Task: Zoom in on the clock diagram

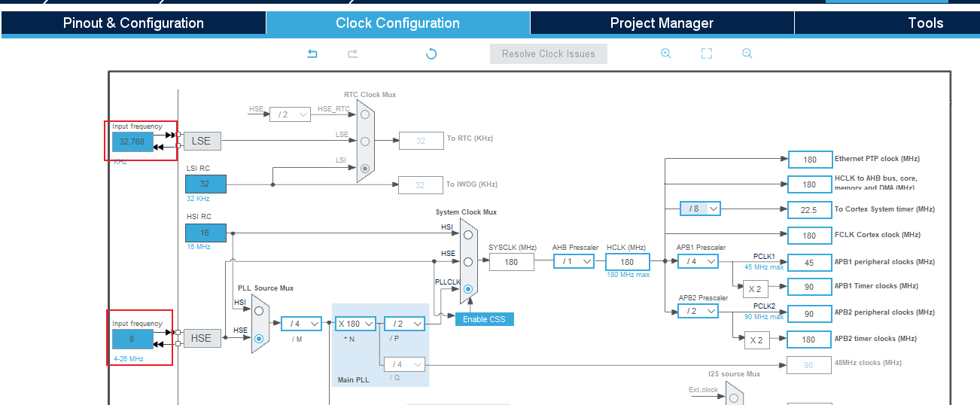Action: click(665, 53)
